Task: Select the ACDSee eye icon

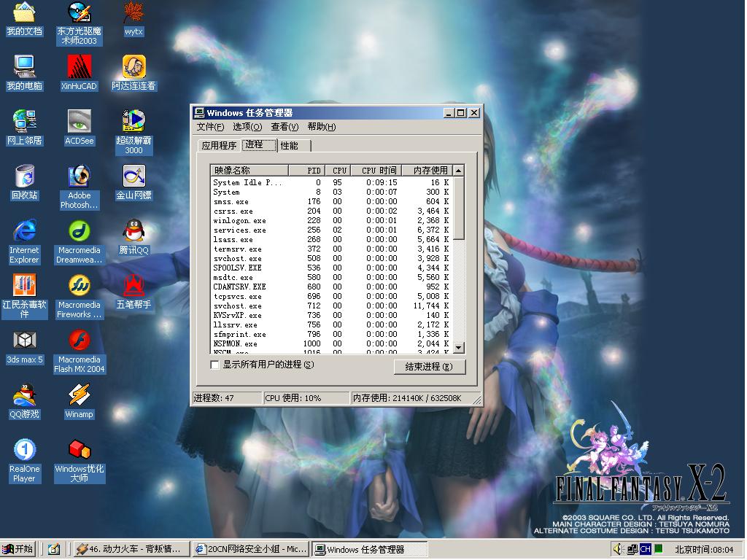Action: coord(79,128)
